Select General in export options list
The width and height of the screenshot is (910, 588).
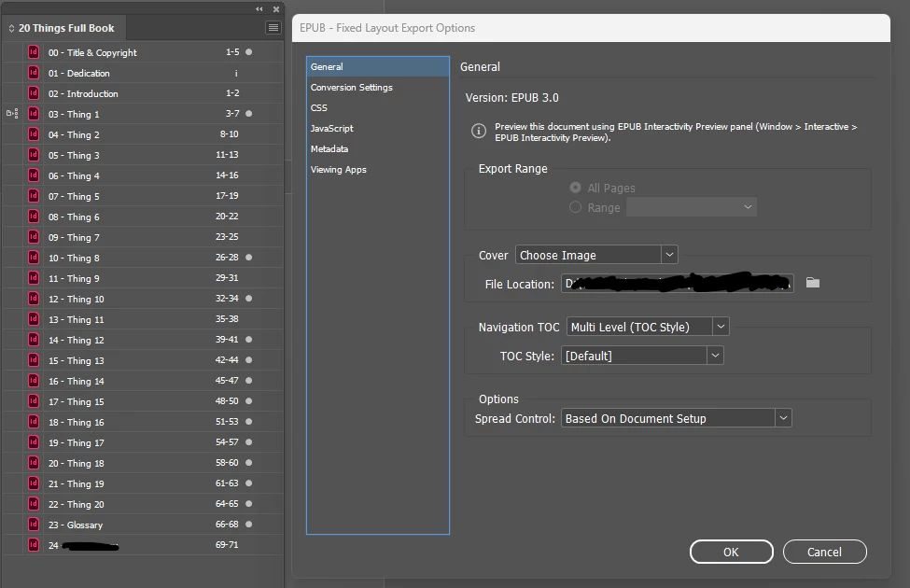tap(378, 67)
